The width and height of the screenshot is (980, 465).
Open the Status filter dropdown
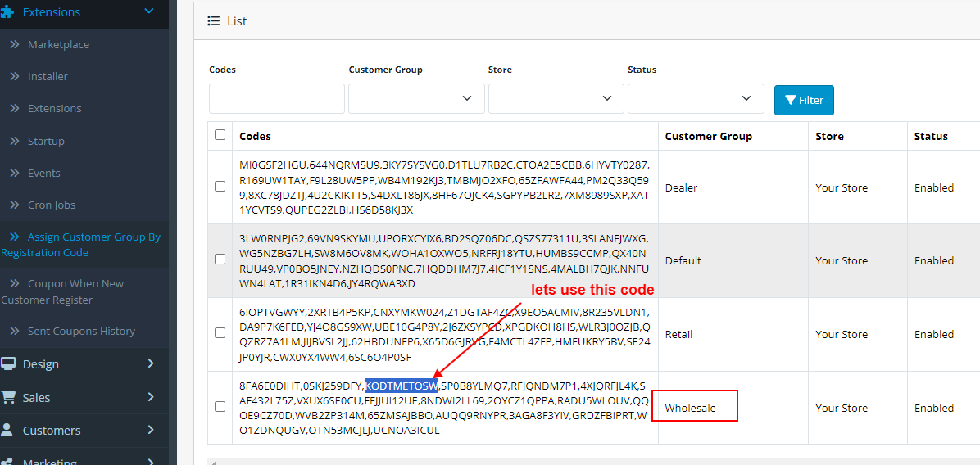[x=696, y=98]
